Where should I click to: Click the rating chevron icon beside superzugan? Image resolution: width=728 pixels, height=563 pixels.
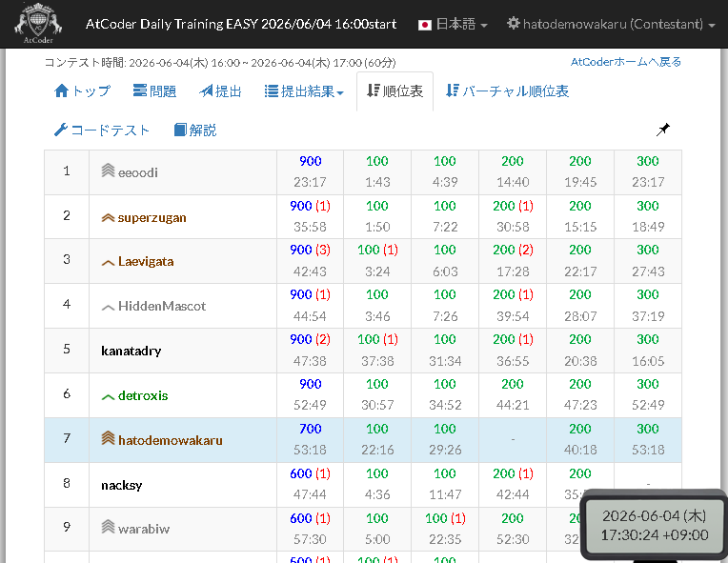(x=108, y=218)
